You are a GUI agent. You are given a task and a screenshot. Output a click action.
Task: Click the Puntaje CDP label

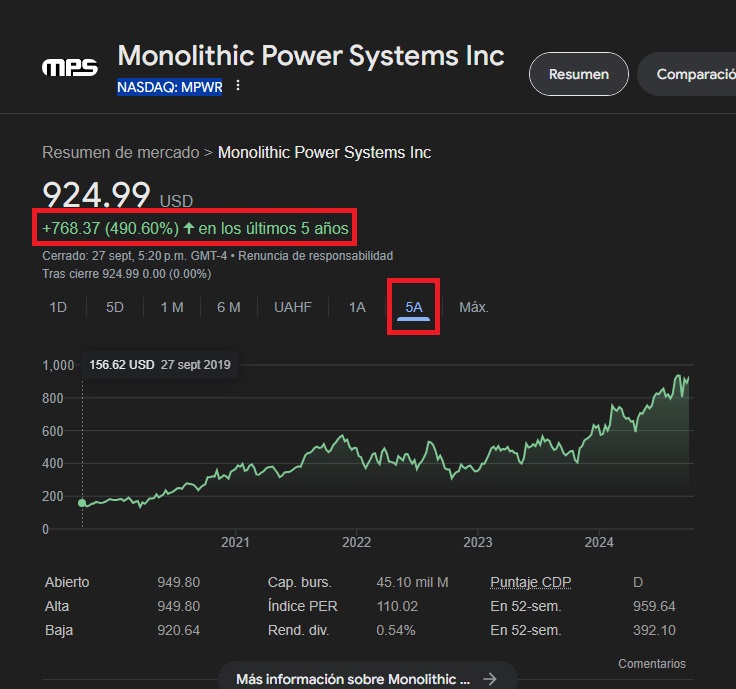530,582
